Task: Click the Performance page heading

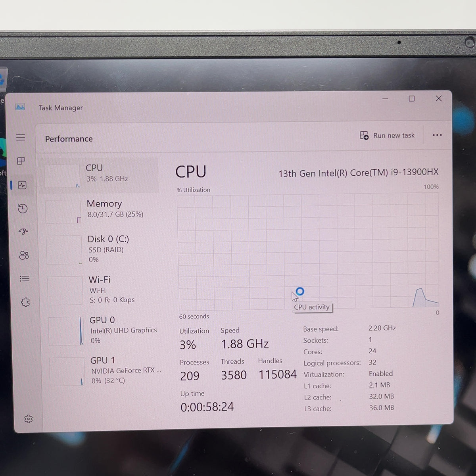Action: click(69, 139)
